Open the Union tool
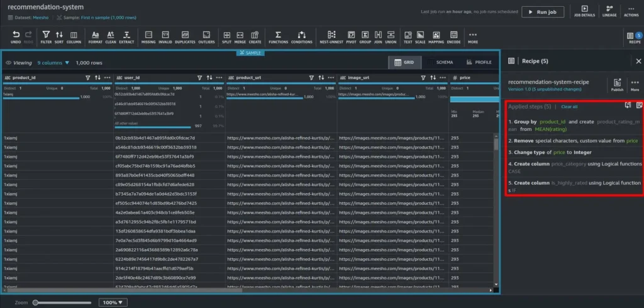 391,37
